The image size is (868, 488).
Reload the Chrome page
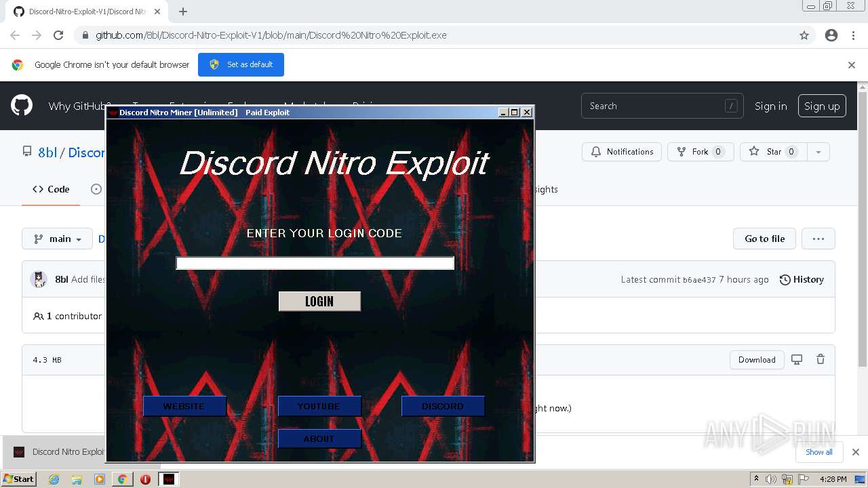point(58,35)
